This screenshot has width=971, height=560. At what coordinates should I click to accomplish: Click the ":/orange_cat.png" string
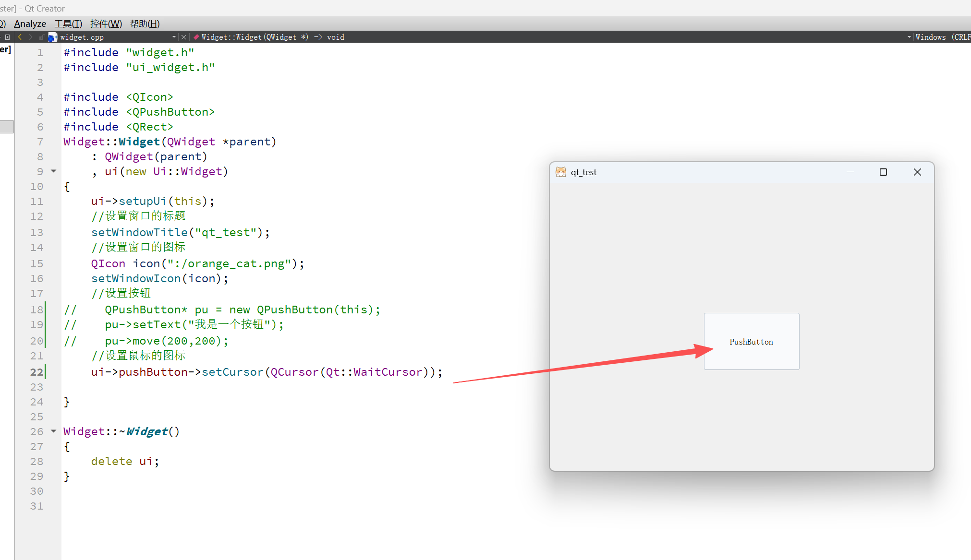(x=229, y=263)
